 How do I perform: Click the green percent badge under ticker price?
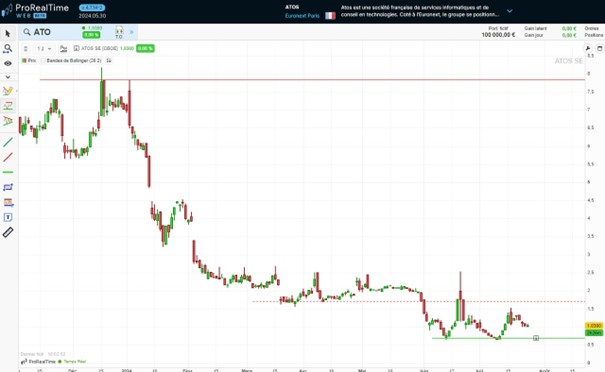point(91,35)
